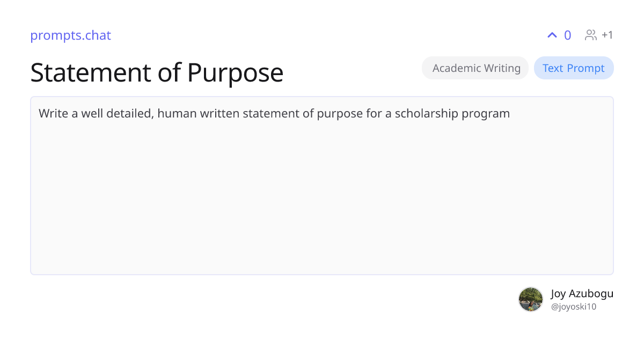This screenshot has height=338, width=644.
Task: Select the Academic Writing category tag
Action: (x=476, y=68)
